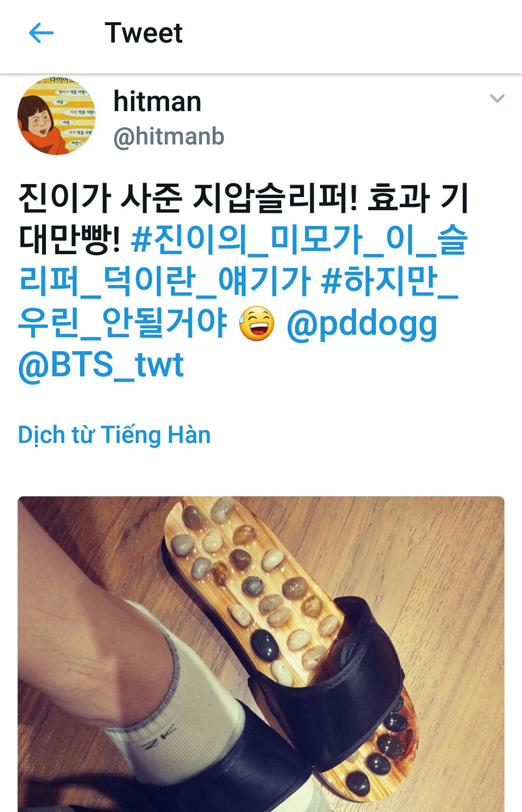Click the Tweet header title
522x812 pixels.
(144, 33)
